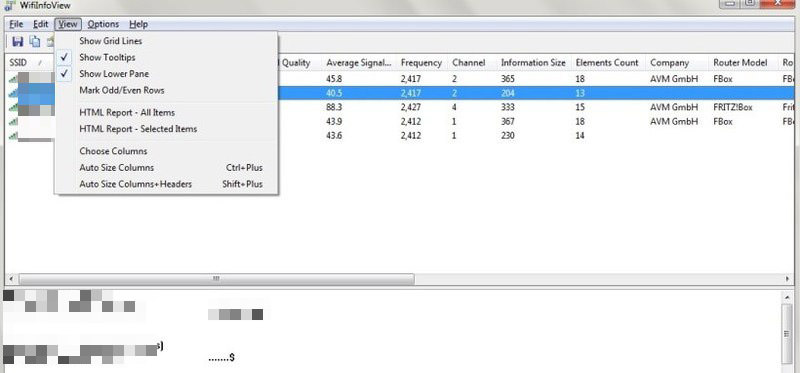The image size is (800, 373).
Task: Click elements count cell 13
Action: click(581, 93)
